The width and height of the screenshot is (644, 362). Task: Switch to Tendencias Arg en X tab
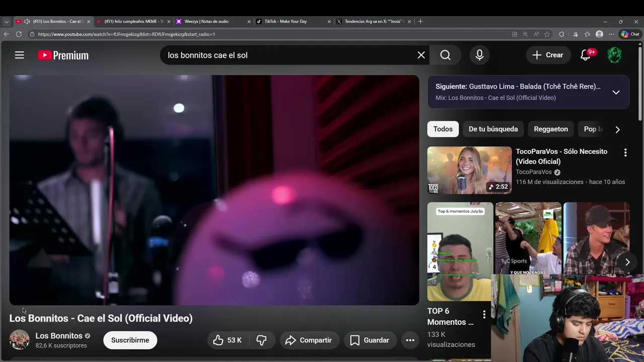pyautogui.click(x=374, y=22)
